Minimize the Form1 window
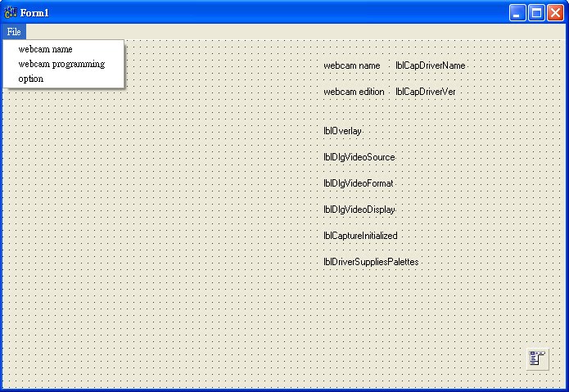569x392 pixels. click(517, 13)
